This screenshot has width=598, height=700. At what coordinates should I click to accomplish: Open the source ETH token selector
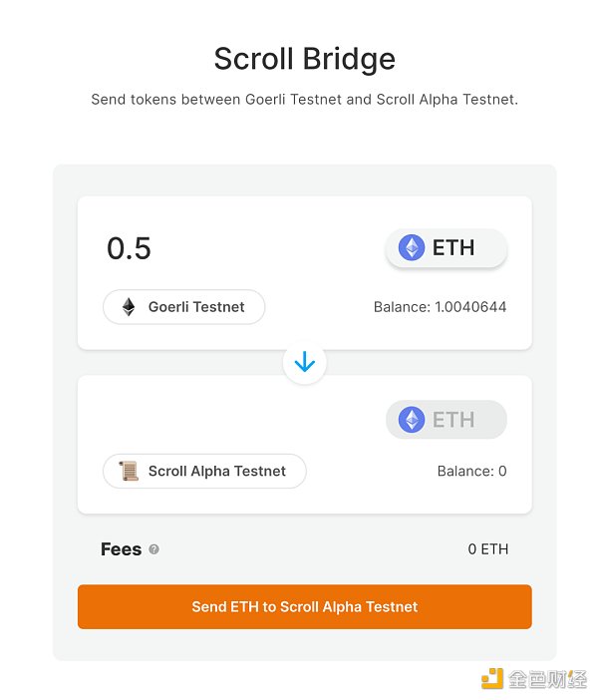click(446, 247)
